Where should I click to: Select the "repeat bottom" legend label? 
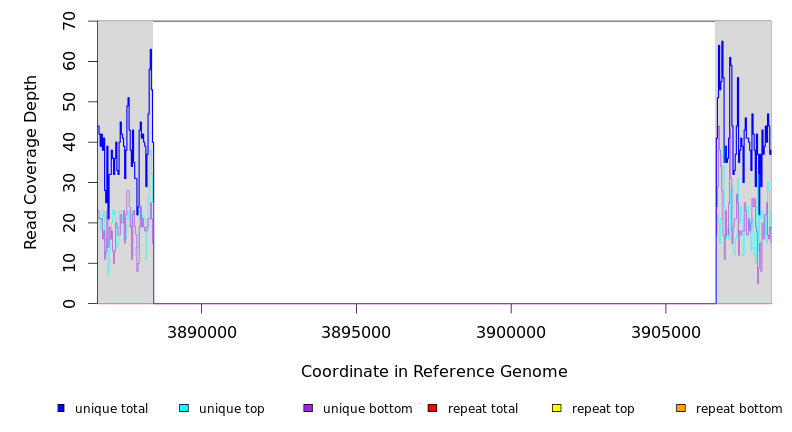(739, 409)
